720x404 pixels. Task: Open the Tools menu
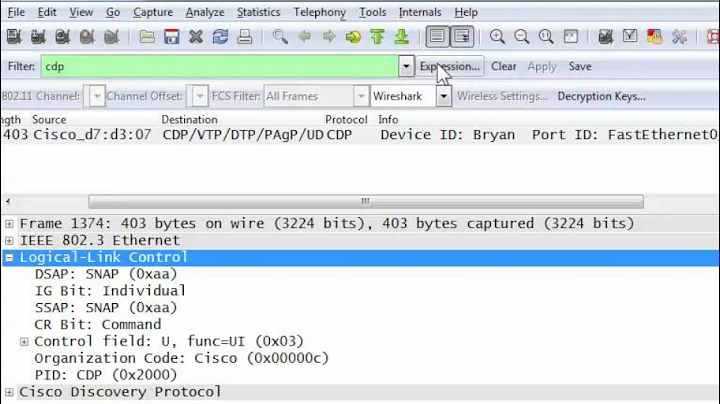tap(372, 12)
